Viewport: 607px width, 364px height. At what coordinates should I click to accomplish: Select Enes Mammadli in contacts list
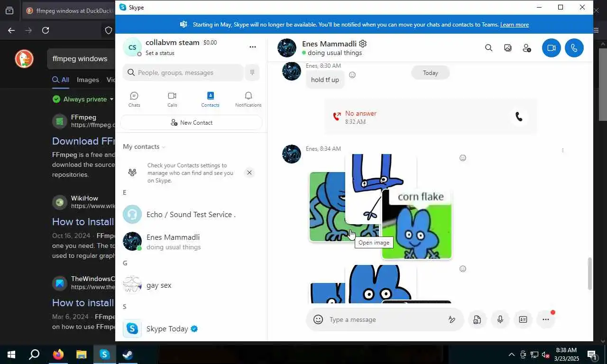pos(191,242)
